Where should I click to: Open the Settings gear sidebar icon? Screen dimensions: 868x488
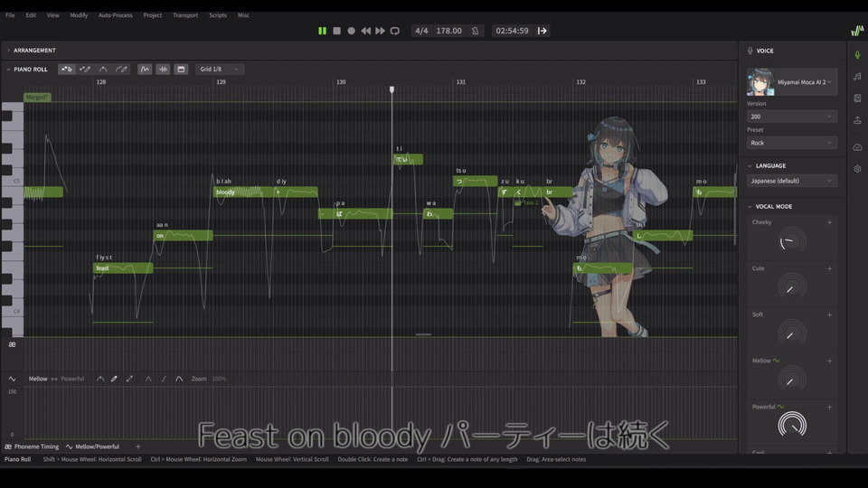pyautogui.click(x=857, y=169)
